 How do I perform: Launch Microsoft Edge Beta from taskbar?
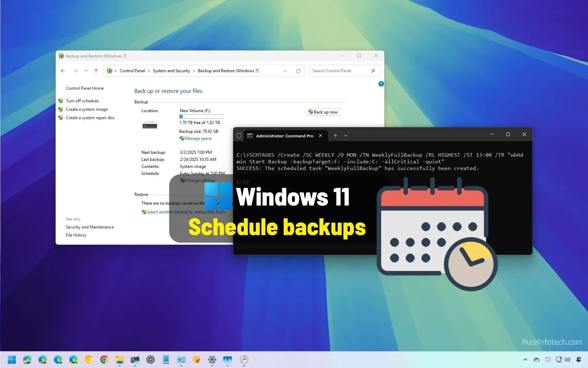(58, 360)
